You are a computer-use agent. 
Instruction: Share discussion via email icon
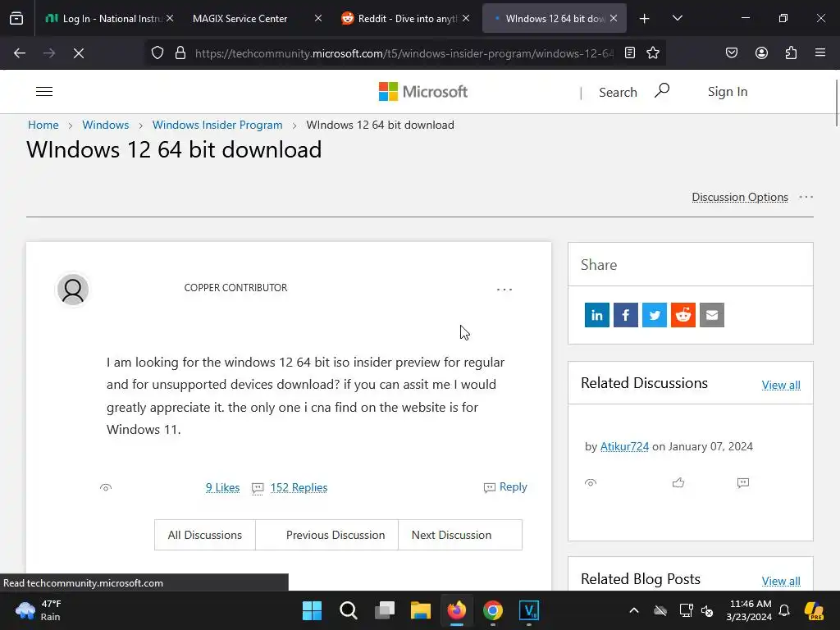point(712,315)
